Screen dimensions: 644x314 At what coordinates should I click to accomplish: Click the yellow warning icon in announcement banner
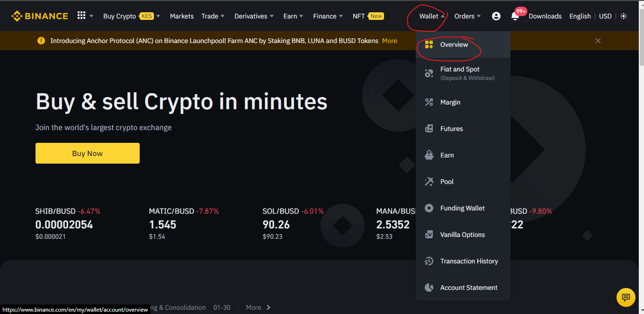click(41, 41)
